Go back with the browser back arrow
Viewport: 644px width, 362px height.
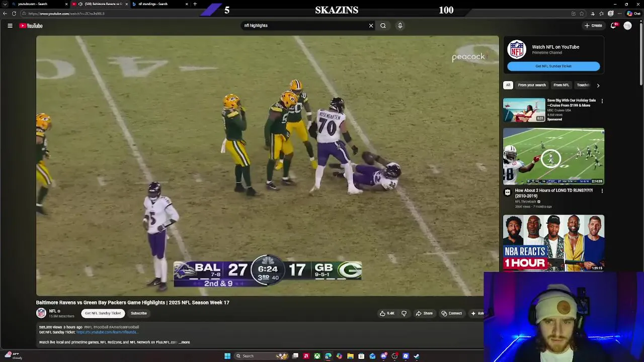point(5,14)
